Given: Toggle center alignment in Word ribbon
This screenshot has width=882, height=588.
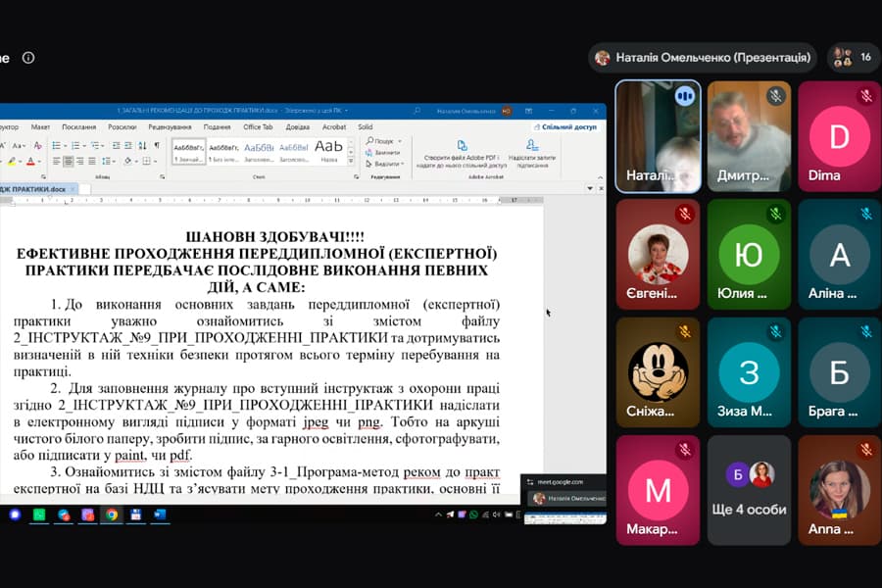Looking at the screenshot, I should click(x=68, y=162).
